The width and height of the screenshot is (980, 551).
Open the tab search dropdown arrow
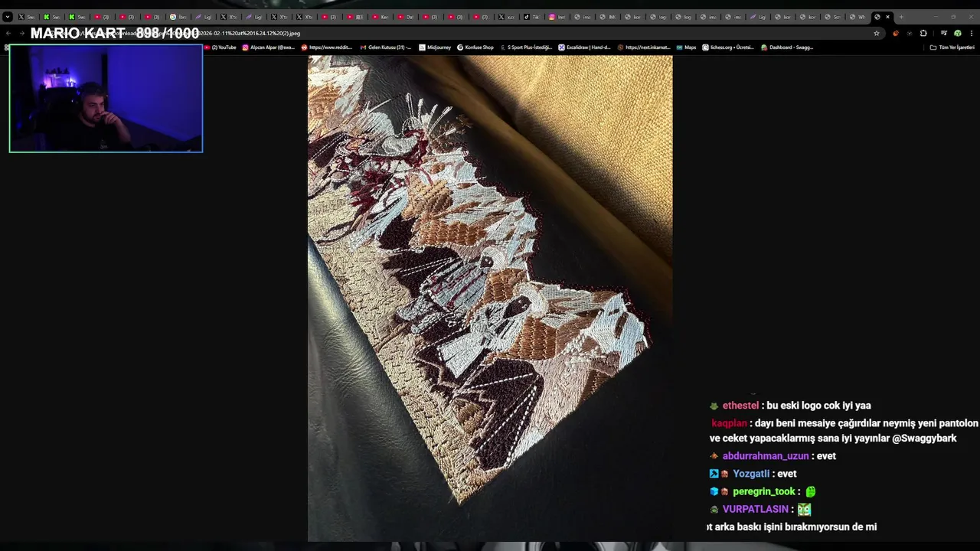click(8, 17)
